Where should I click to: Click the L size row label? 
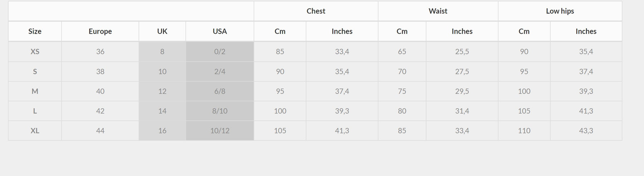click(35, 111)
